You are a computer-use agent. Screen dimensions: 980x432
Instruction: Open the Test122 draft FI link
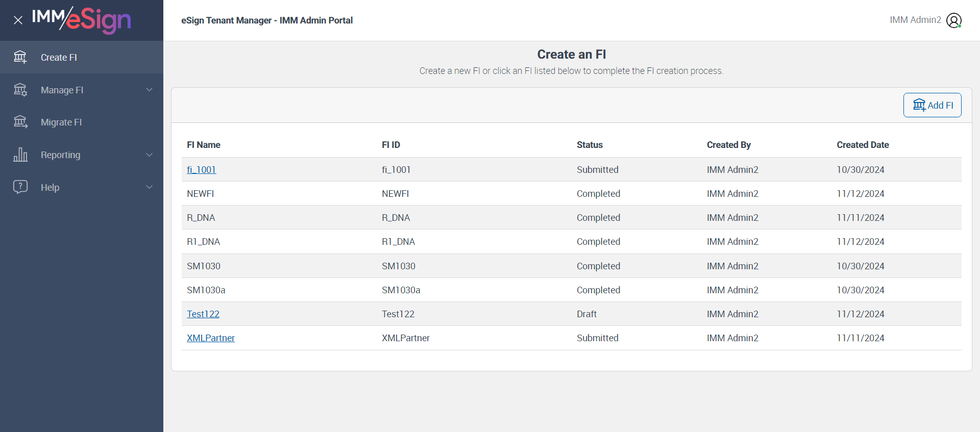(203, 314)
